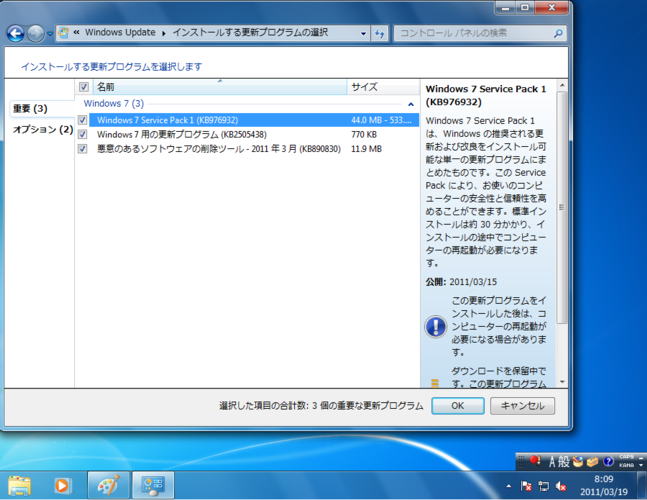Click the 11.9 MB size value

366,149
